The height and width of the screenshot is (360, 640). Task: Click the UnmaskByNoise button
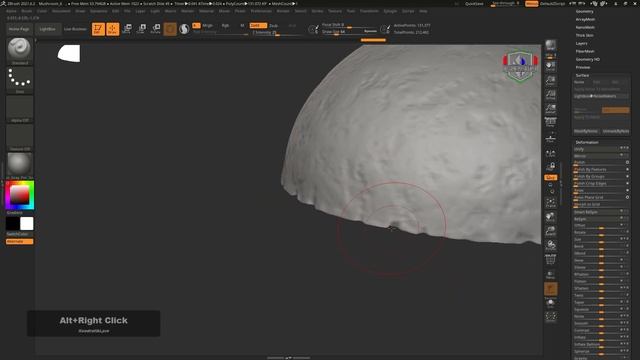[x=616, y=131]
